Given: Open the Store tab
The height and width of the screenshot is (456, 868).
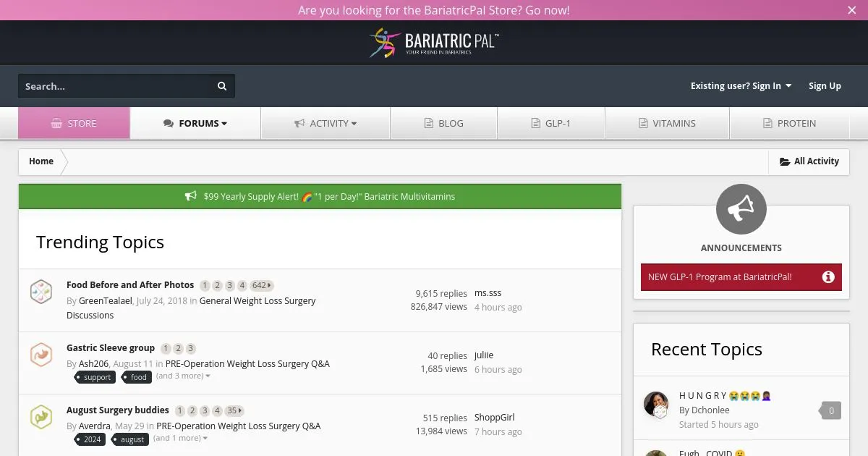Looking at the screenshot, I should tap(74, 123).
